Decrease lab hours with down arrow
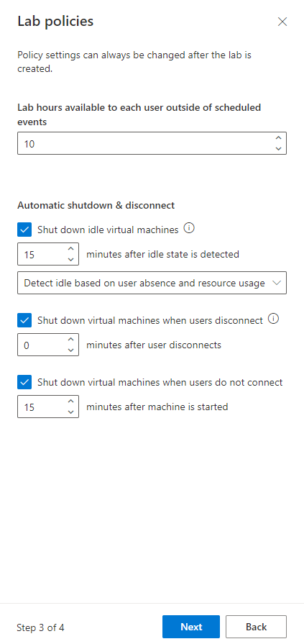304x644 pixels. (279, 148)
